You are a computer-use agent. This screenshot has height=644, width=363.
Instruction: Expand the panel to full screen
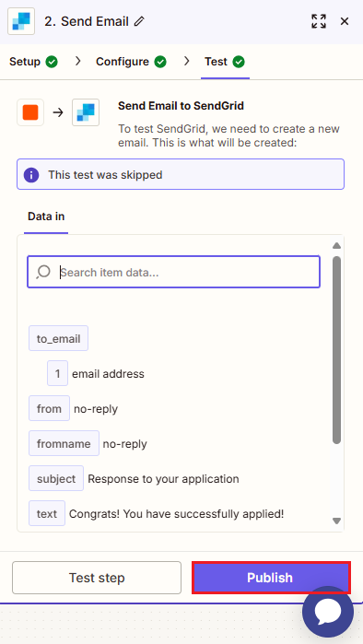319,21
